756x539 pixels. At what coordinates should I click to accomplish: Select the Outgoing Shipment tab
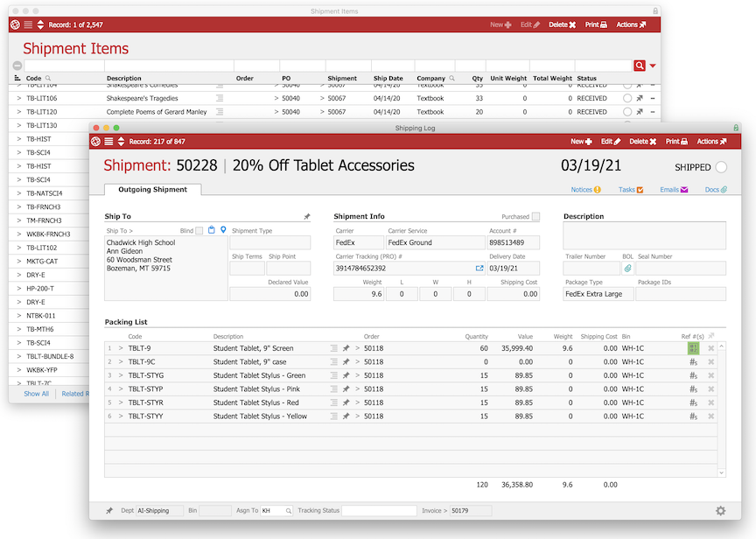click(152, 190)
